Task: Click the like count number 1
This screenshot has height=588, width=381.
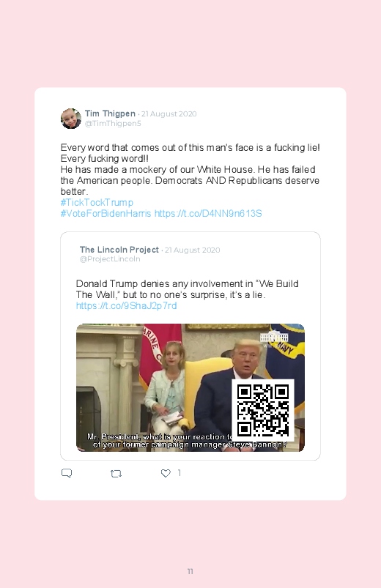Action: pyautogui.click(x=180, y=473)
